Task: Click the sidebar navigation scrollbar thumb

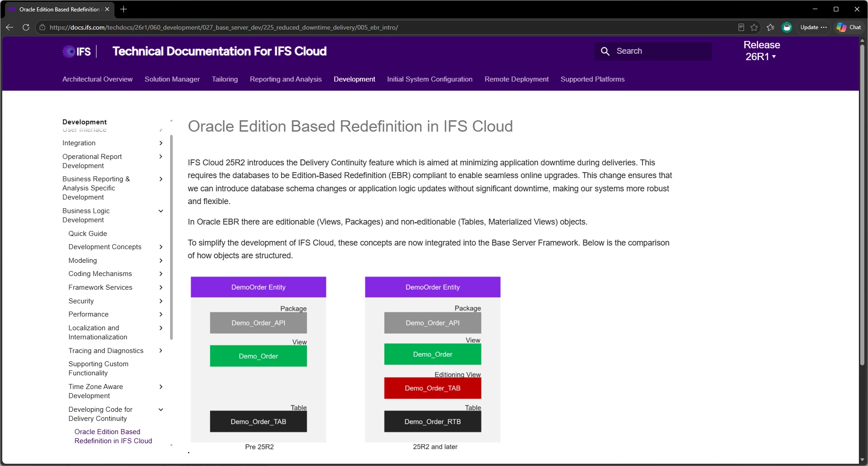Action: pos(171,237)
